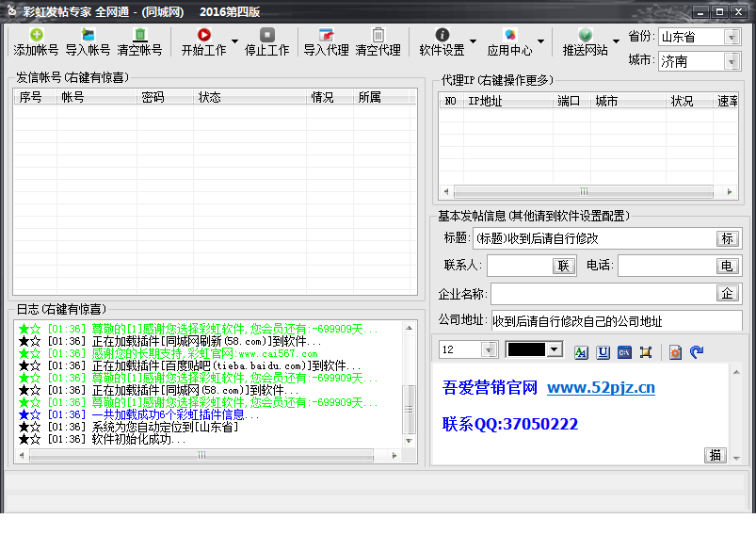Image resolution: width=756 pixels, height=535 pixels.
Task: Expand the 城市 city combo box
Action: [732, 61]
